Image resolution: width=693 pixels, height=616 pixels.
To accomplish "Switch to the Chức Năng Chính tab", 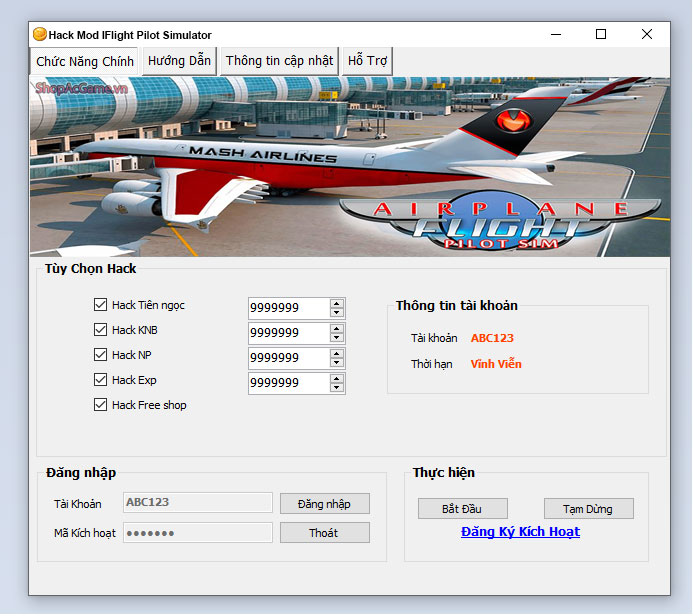I will pyautogui.click(x=85, y=61).
